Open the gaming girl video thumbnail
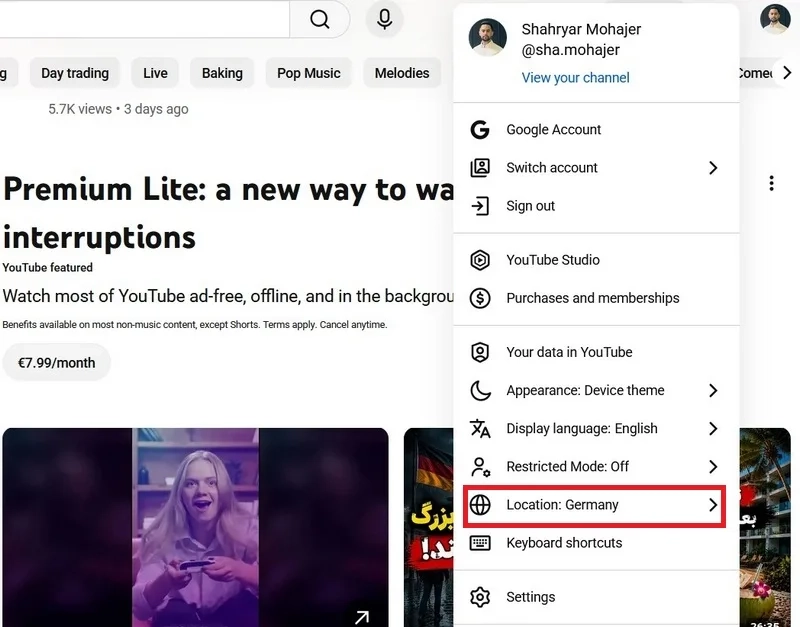The width and height of the screenshot is (800, 627). coord(195,528)
